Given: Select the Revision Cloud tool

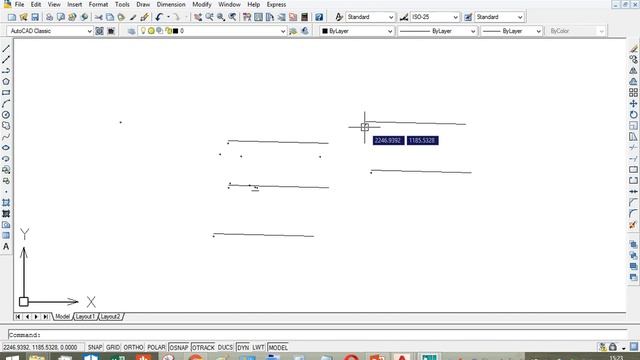Looking at the screenshot, I should point(6,126).
